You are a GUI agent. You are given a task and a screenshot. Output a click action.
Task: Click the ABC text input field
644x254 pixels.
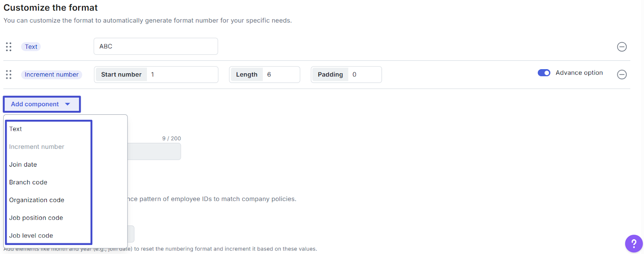coord(156,46)
